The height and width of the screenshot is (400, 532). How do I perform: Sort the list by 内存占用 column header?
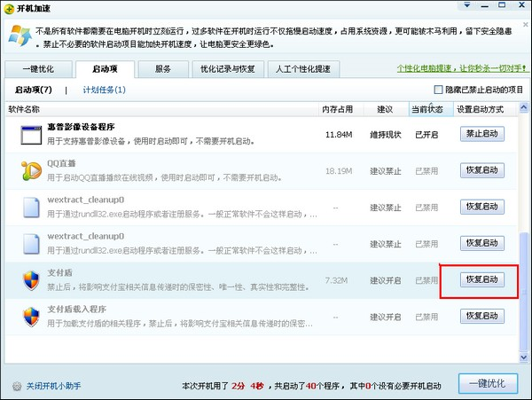click(337, 109)
